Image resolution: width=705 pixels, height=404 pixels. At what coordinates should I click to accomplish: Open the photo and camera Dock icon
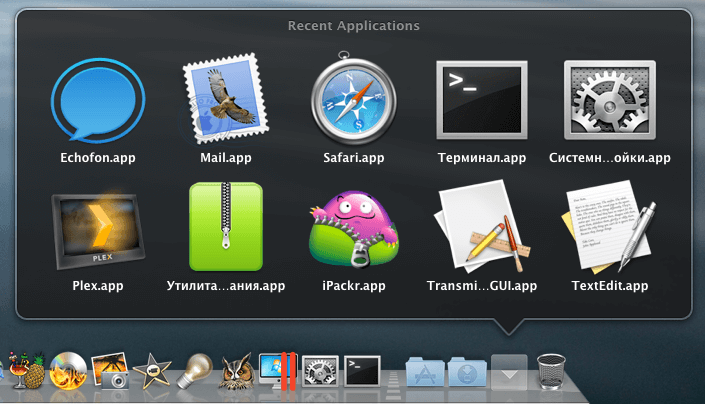110,371
